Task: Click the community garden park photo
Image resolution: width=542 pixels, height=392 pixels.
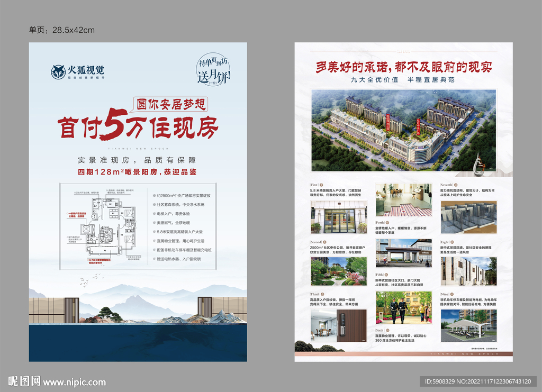Action: tap(339, 271)
